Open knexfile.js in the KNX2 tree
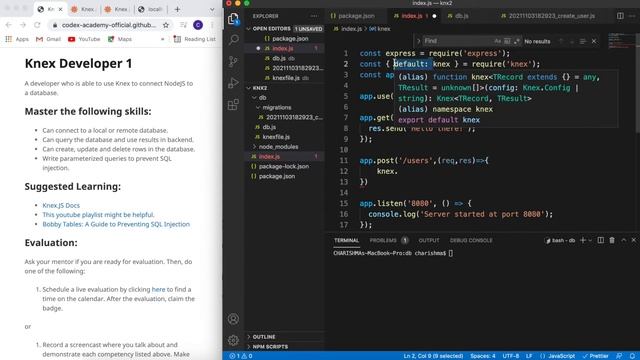 point(276,137)
